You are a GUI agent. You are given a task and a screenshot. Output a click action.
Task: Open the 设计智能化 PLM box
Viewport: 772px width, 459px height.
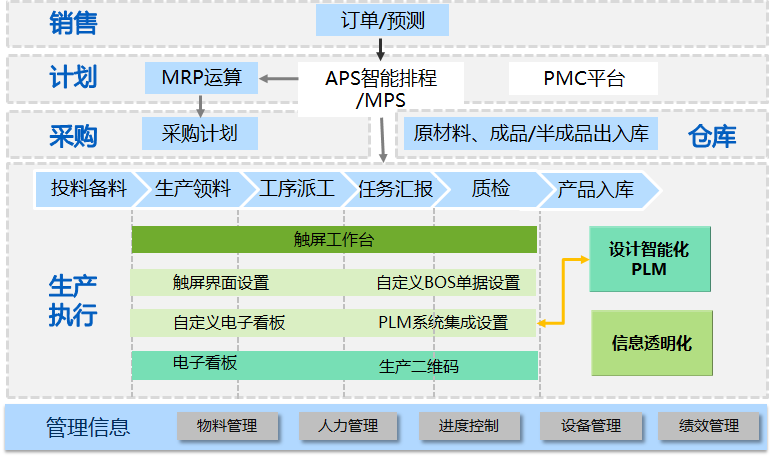click(x=649, y=259)
